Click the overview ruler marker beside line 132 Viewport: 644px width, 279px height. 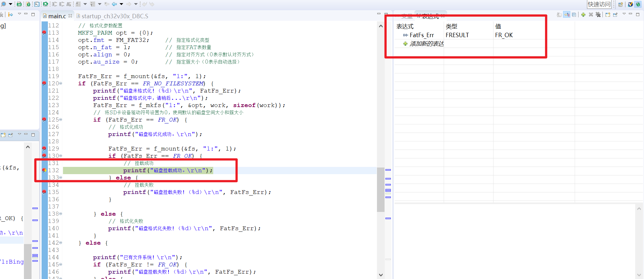click(388, 170)
